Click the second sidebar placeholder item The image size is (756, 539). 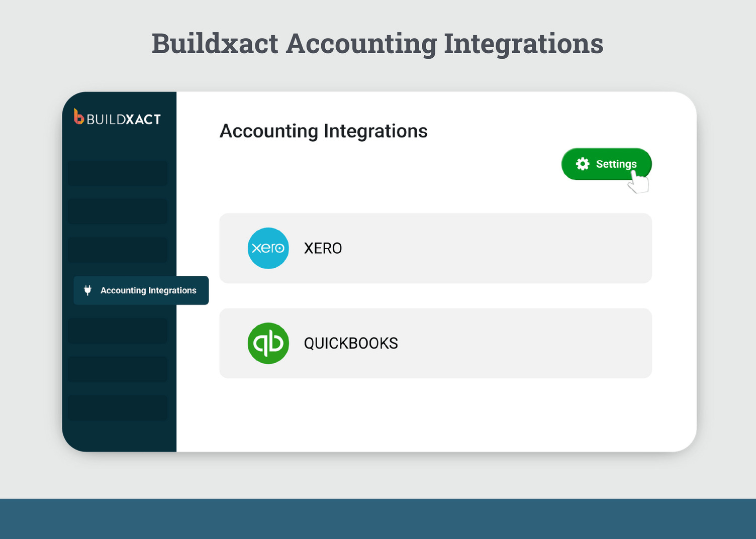pyautogui.click(x=117, y=211)
